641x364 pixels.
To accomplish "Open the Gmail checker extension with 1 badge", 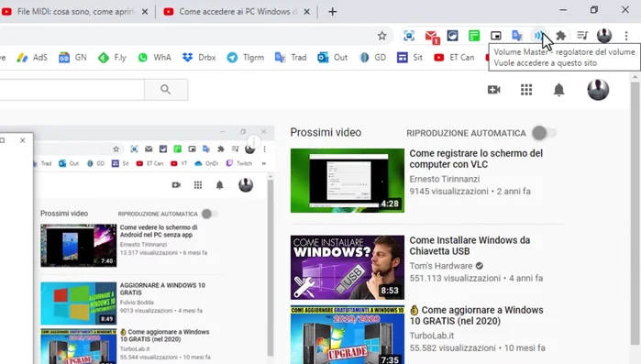I will pos(431,37).
